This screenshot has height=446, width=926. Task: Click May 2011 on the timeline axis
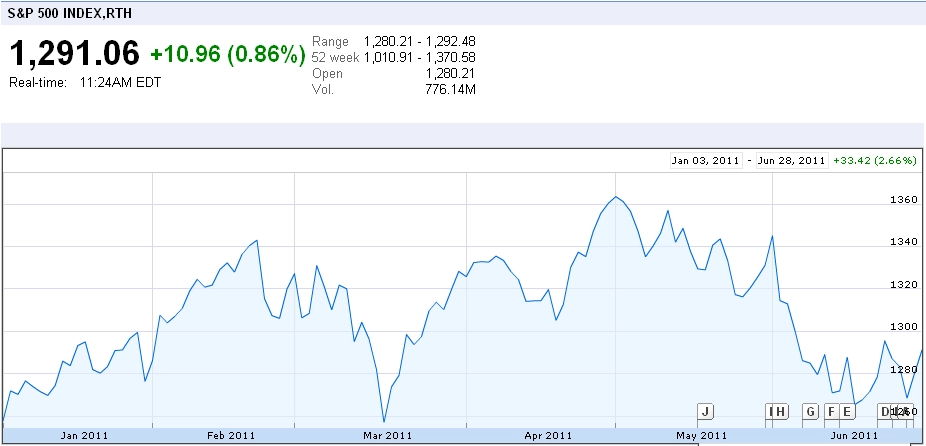pyautogui.click(x=702, y=436)
